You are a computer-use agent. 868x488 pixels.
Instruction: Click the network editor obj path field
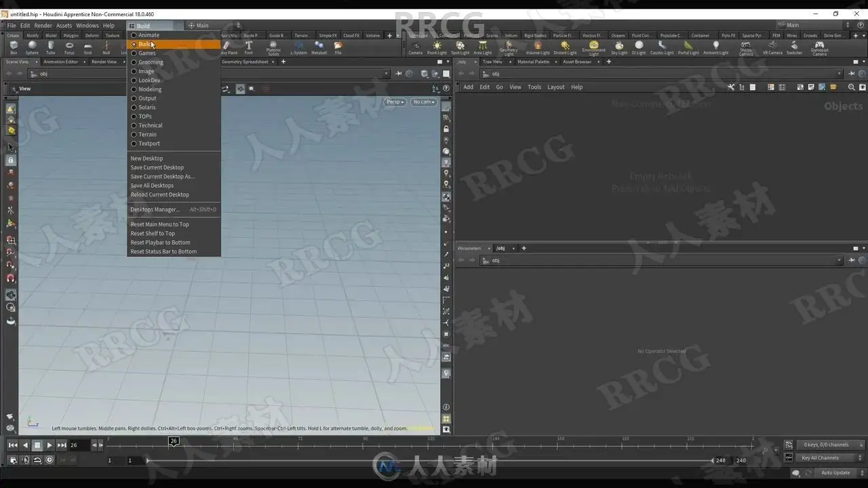[663, 74]
